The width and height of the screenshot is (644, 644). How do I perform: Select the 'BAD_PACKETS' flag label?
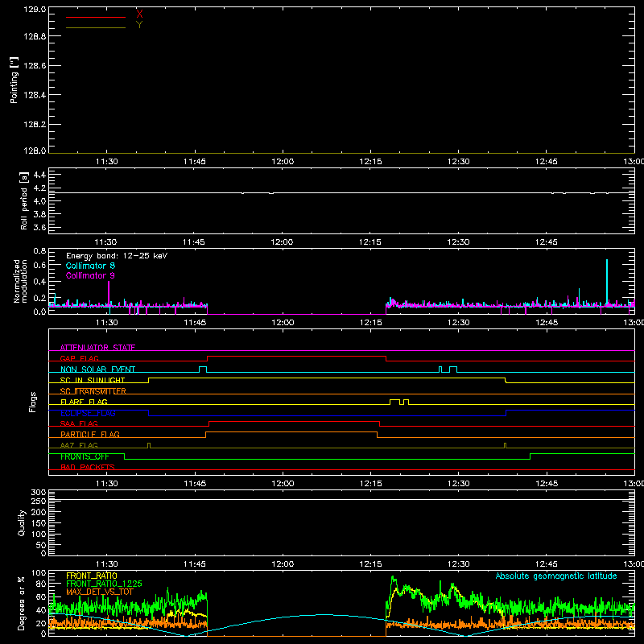coord(88,467)
